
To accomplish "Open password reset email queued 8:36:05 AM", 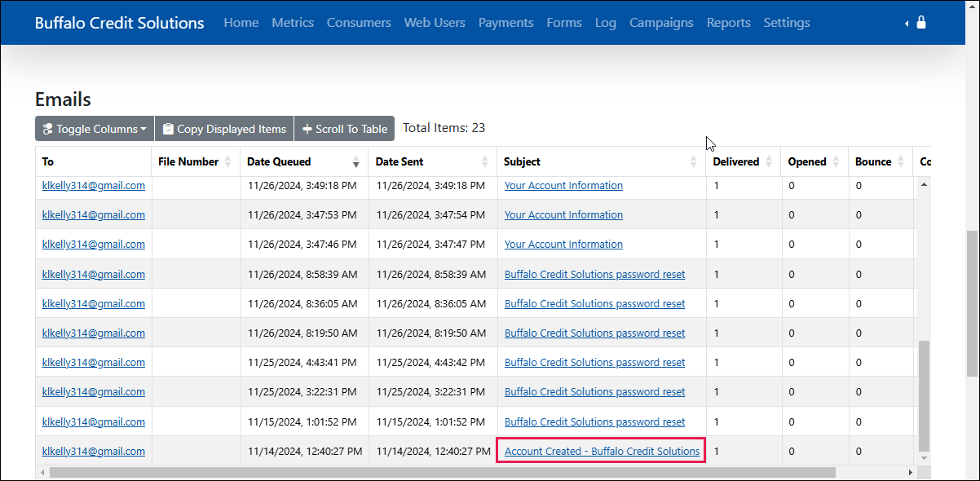I will coord(594,303).
